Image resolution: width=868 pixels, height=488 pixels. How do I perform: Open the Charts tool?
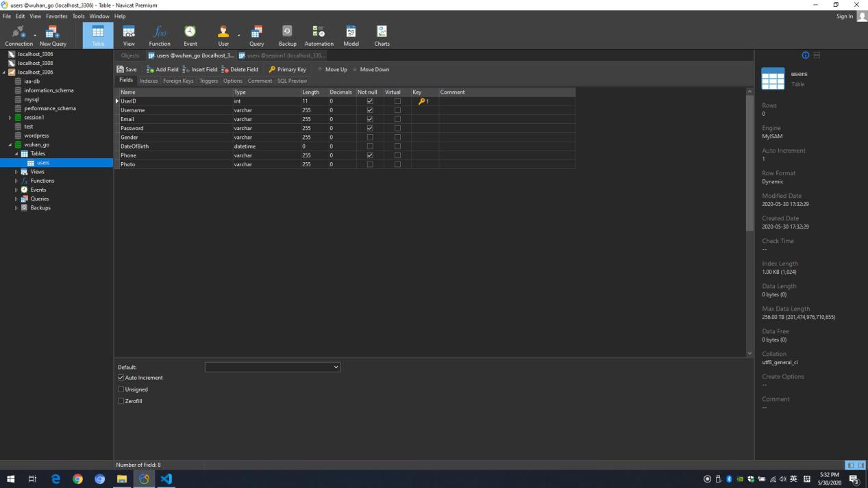(382, 34)
